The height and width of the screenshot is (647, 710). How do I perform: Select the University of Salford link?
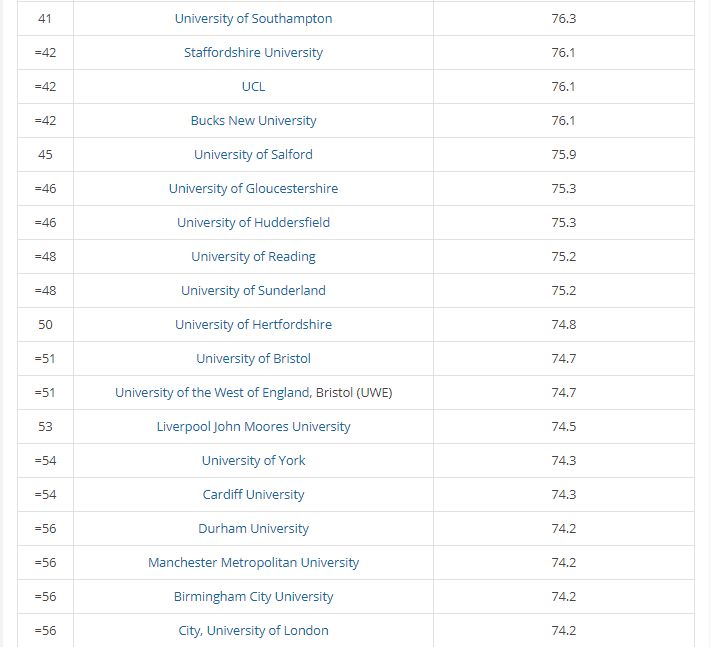253,154
